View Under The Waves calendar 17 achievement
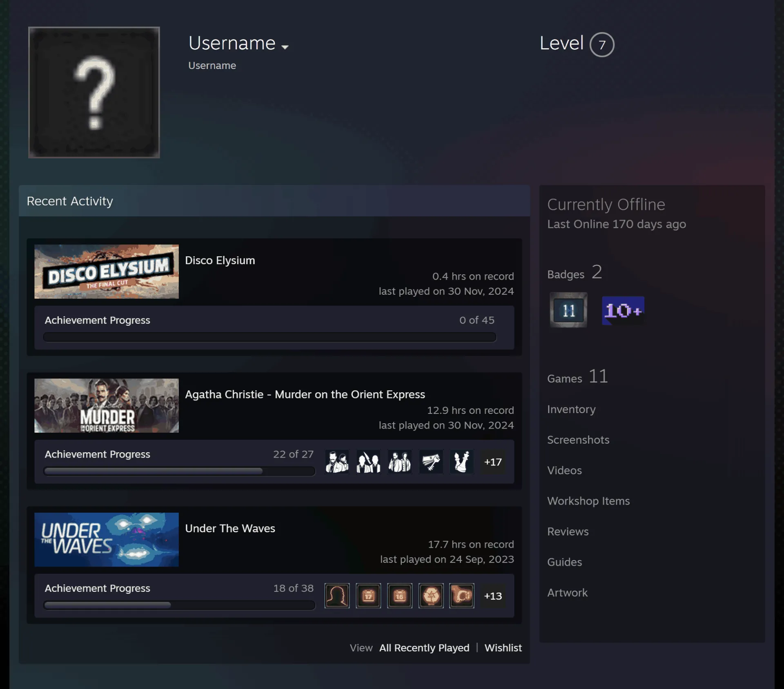 pos(368,596)
